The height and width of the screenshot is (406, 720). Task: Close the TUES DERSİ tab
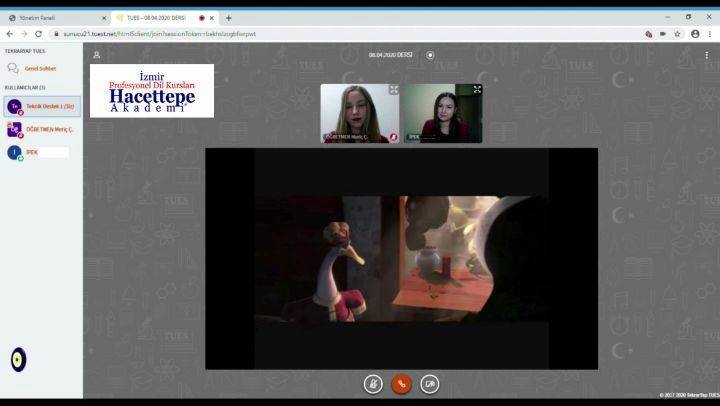(x=212, y=18)
